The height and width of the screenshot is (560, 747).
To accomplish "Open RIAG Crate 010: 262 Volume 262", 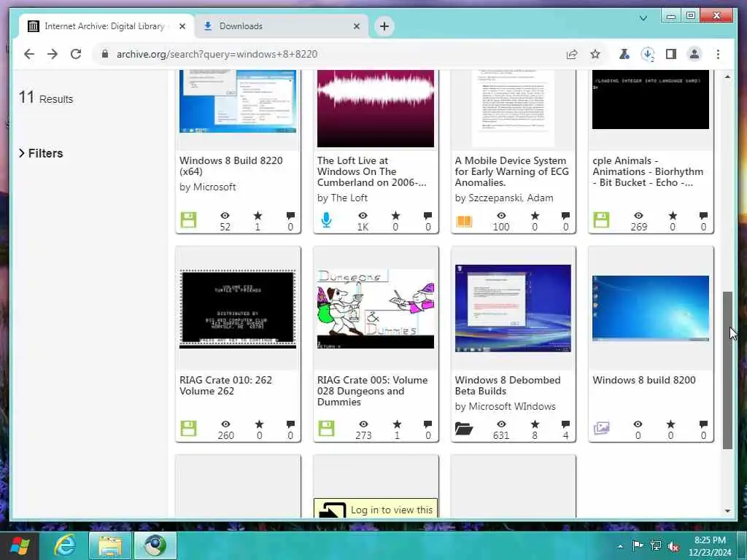I will (x=226, y=385).
